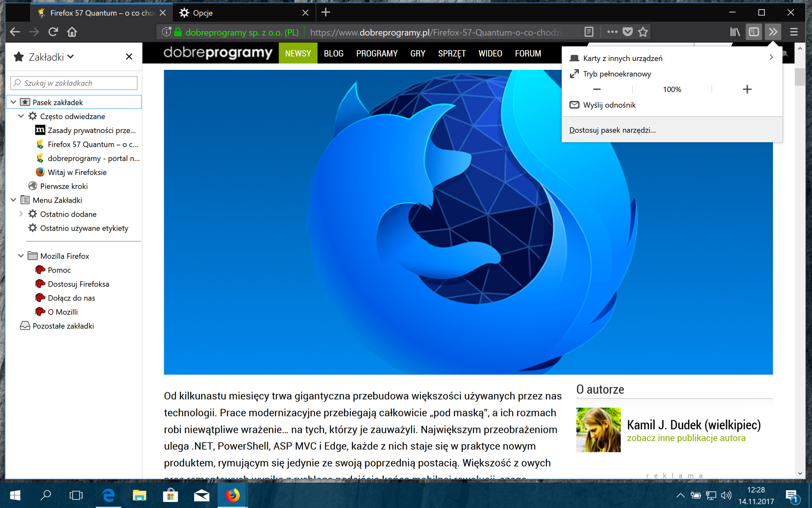This screenshot has height=508, width=812.
Task: Open a new tab with plus button
Action: [x=325, y=12]
